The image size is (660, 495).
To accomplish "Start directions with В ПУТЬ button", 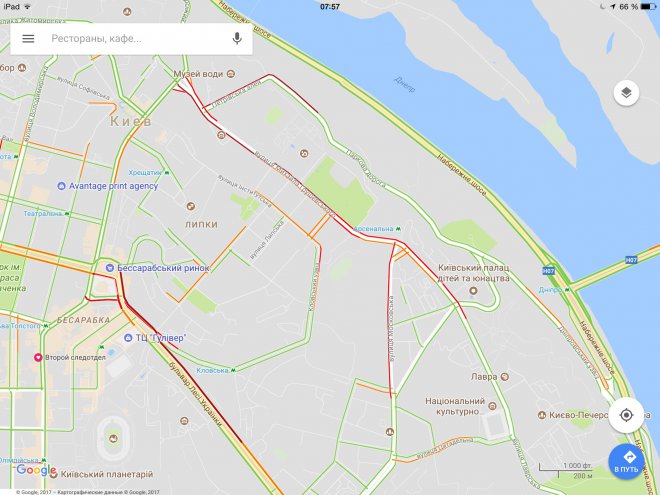I will (626, 461).
